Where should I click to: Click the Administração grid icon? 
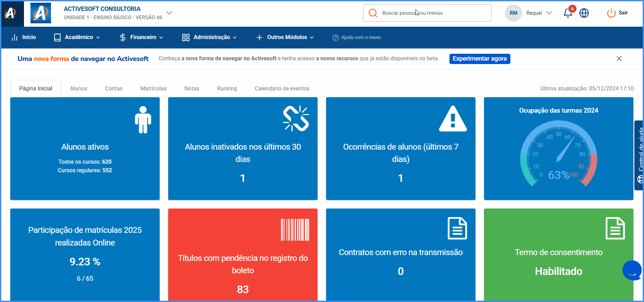(x=186, y=37)
